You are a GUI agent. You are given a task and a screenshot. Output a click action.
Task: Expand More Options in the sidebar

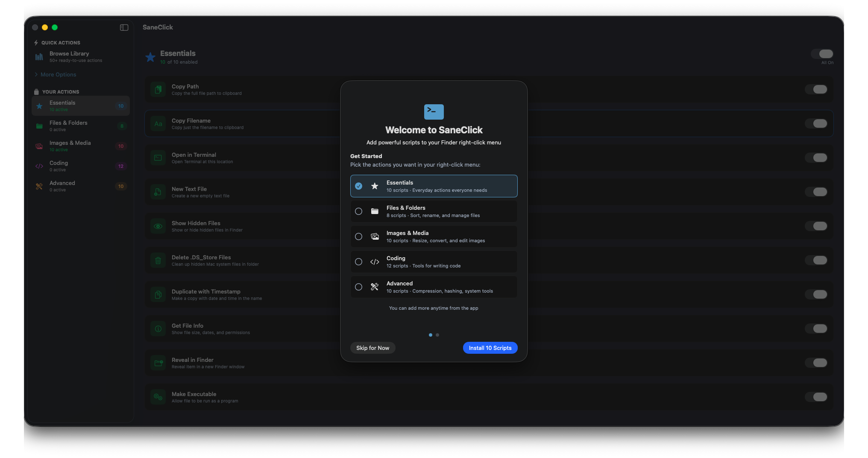pos(55,74)
